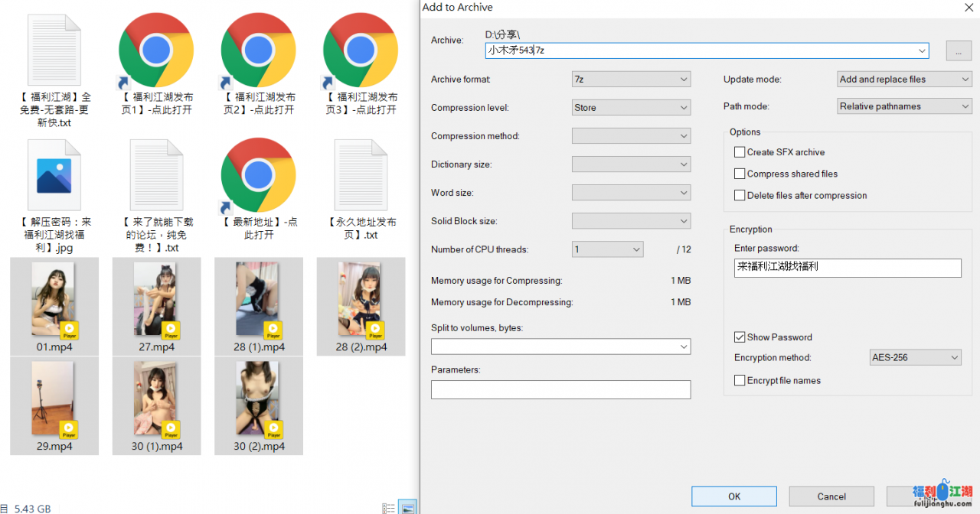This screenshot has width=980, height=514.
Task: Expand the Archive format dropdown
Action: [631, 80]
